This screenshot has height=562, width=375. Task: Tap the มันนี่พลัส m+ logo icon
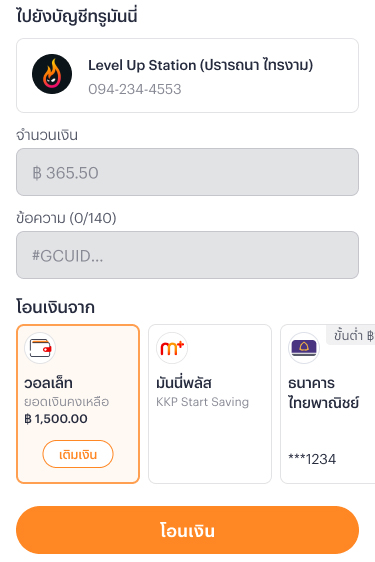coord(172,348)
